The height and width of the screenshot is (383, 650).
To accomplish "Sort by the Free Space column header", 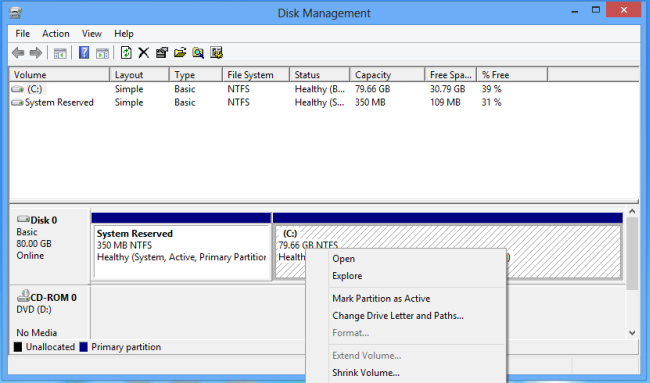I will coord(451,75).
